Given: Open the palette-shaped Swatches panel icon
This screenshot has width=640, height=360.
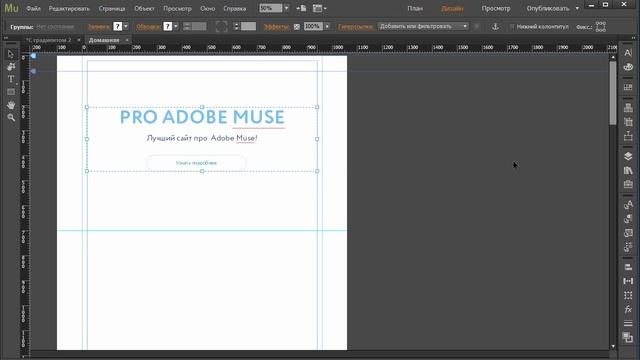Looking at the screenshot, I should (628, 67).
